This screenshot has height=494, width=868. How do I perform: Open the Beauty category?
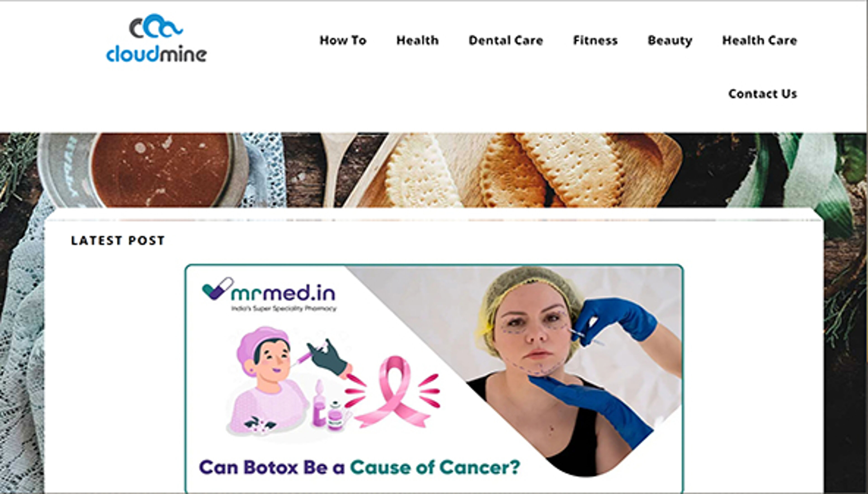point(670,41)
